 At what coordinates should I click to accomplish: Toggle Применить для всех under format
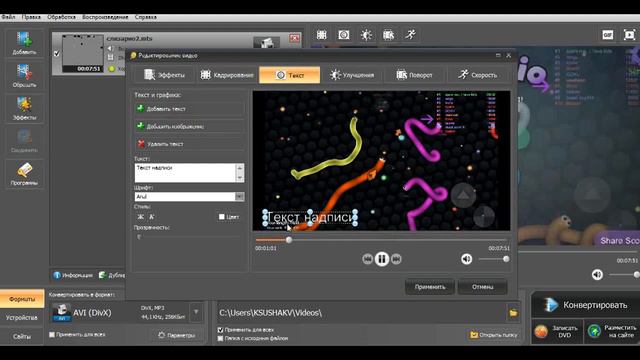[x=52, y=335]
